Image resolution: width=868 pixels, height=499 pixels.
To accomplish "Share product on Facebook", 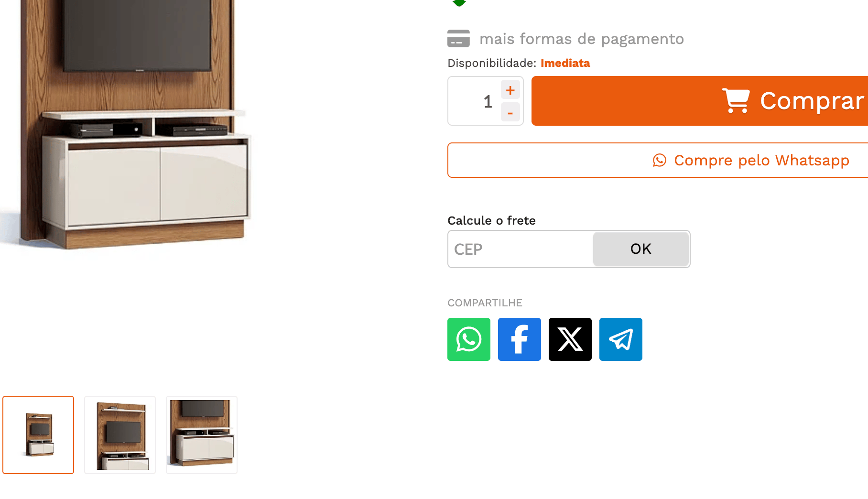I will point(519,339).
